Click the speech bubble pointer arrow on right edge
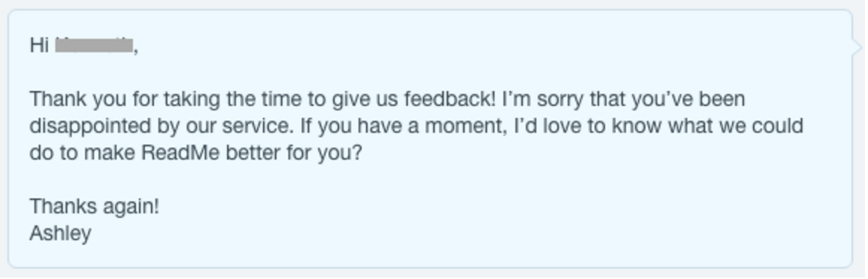This screenshot has height=279, width=868. click(x=857, y=48)
